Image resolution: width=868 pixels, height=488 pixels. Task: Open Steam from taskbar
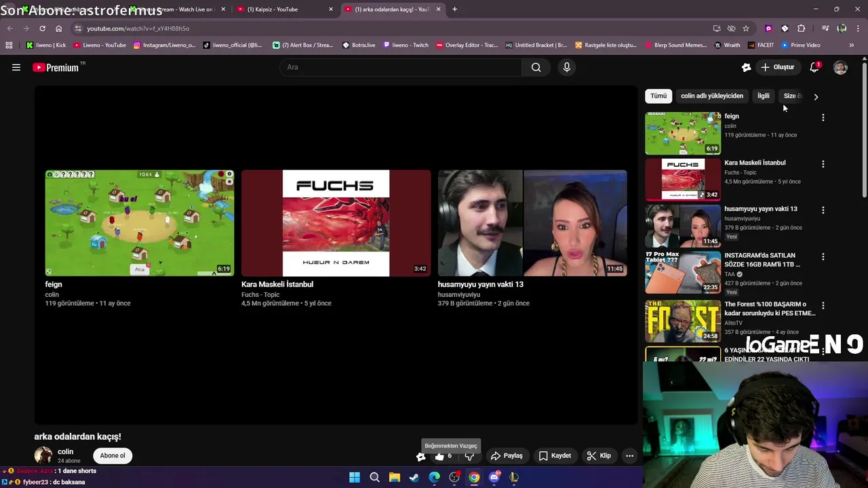coord(414,477)
